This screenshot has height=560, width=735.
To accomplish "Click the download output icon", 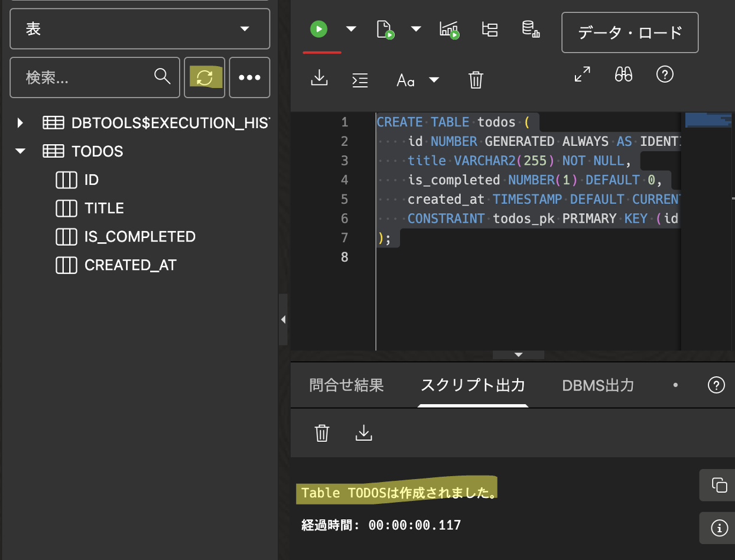I will pos(363,433).
